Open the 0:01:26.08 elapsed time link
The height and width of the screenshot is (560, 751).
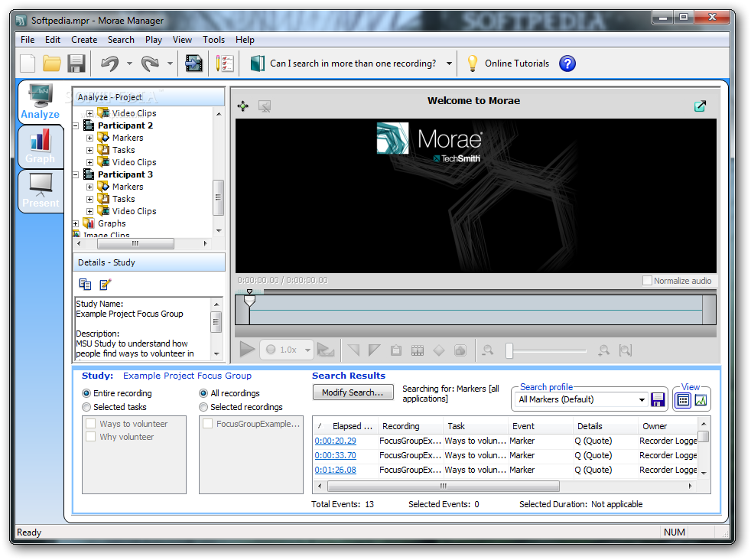[x=335, y=470]
